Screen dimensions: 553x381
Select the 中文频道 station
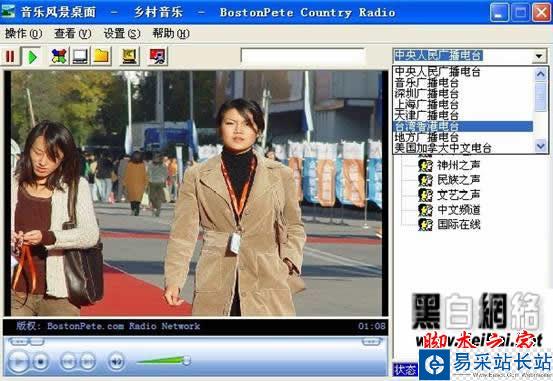(x=458, y=210)
